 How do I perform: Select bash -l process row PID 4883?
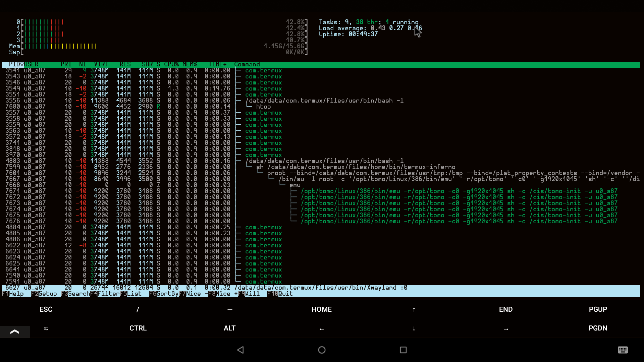(321, 161)
